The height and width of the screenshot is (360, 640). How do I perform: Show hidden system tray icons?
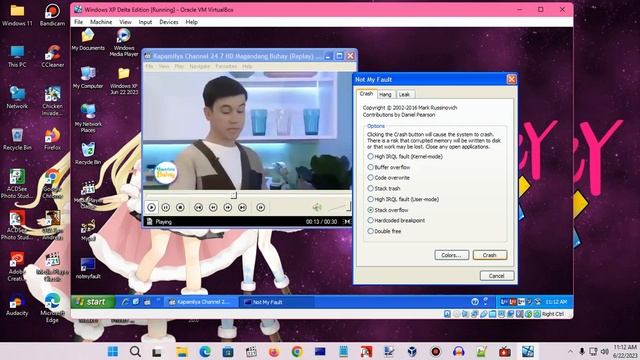pyautogui.click(x=570, y=351)
